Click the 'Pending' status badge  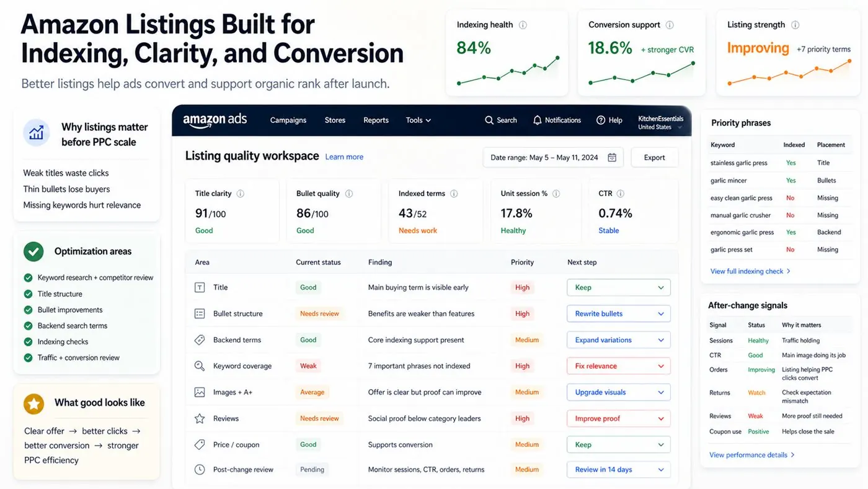click(x=312, y=470)
